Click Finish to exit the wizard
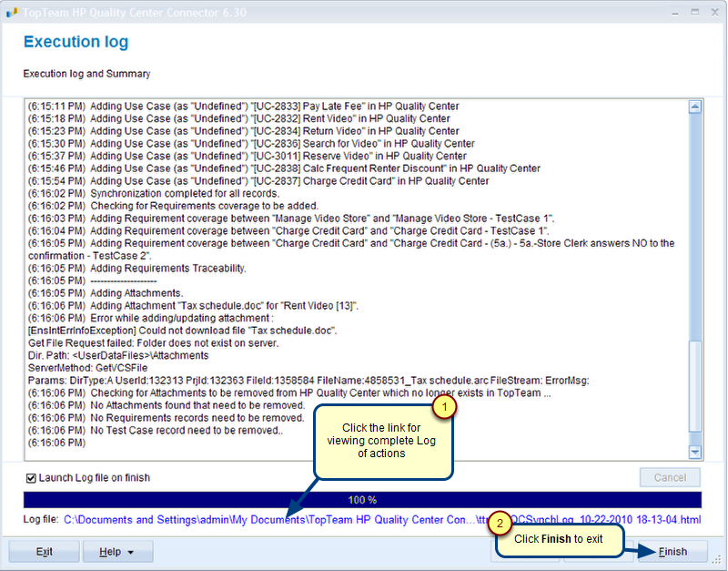This screenshot has height=571, width=728. (x=672, y=552)
